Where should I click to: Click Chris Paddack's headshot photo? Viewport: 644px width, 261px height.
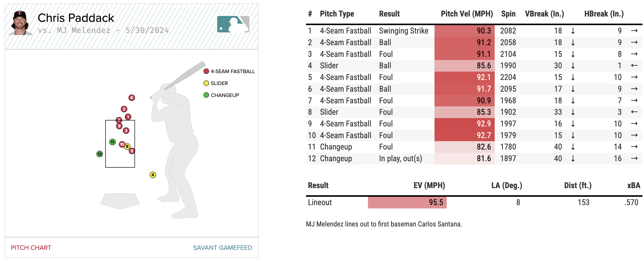click(x=20, y=23)
